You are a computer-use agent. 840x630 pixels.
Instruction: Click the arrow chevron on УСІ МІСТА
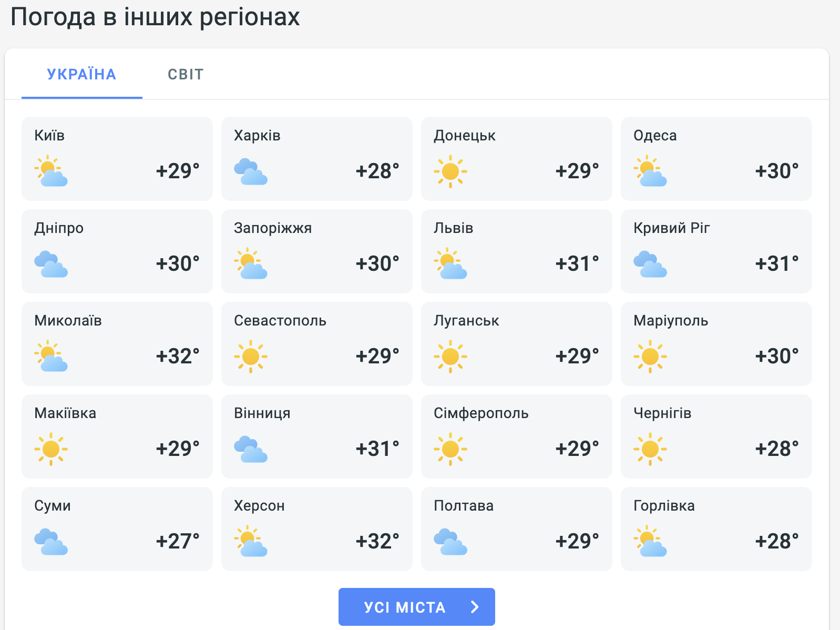click(x=475, y=607)
